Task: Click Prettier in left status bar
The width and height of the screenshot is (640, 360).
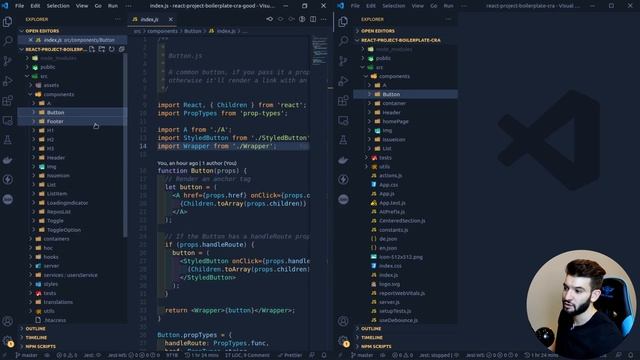Action: (x=290, y=356)
